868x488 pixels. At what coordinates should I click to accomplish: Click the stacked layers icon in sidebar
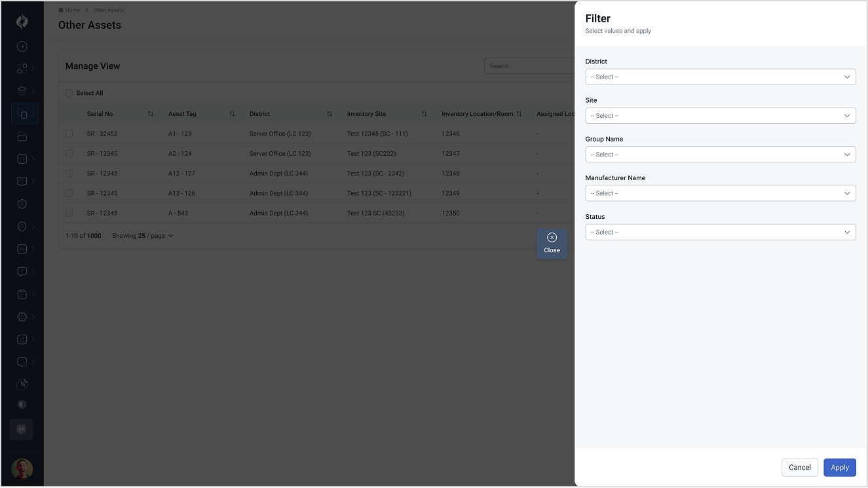[22, 91]
